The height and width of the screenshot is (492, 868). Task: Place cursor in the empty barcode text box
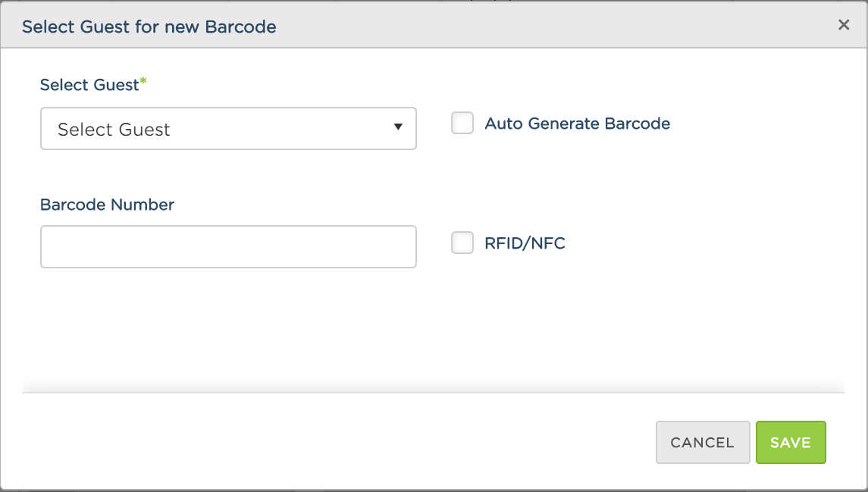tap(228, 246)
